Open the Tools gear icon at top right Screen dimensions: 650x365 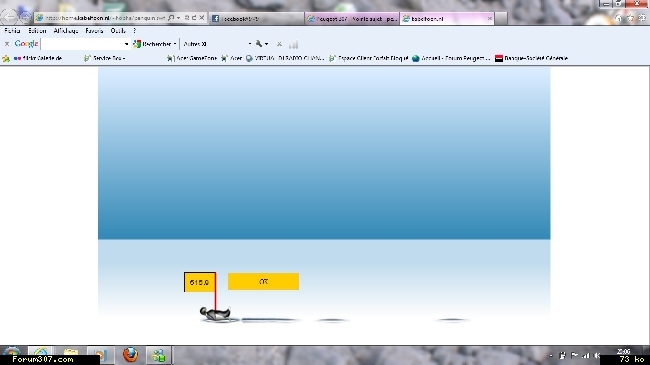pos(642,18)
